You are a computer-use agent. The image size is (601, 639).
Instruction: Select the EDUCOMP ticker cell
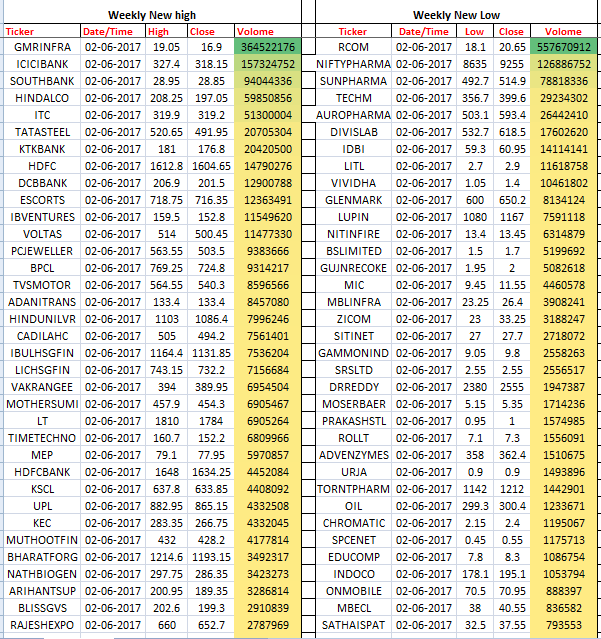[353, 557]
